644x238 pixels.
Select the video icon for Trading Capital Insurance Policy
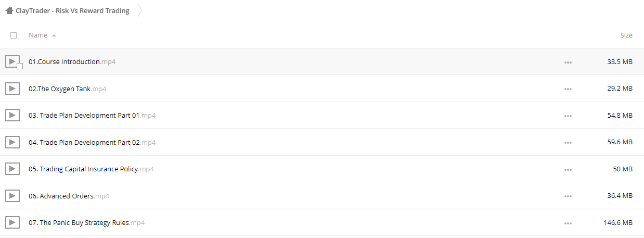(12, 169)
